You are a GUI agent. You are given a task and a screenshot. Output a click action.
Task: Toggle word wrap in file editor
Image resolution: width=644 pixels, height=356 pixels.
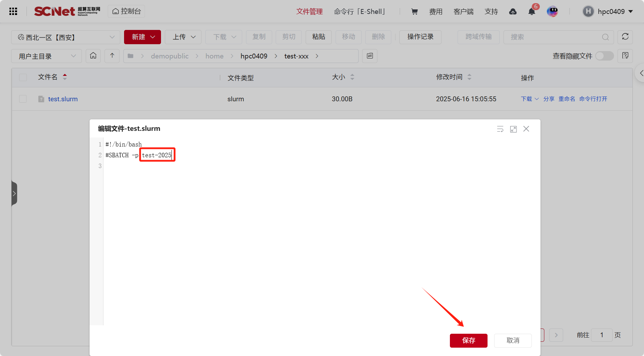500,129
